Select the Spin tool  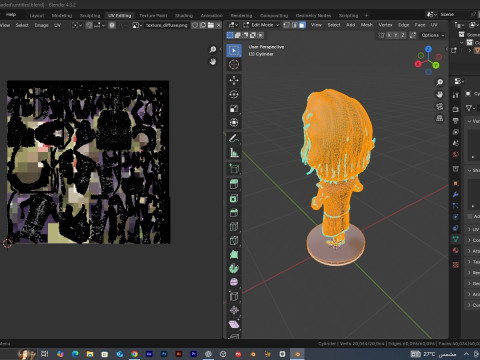(x=234, y=268)
